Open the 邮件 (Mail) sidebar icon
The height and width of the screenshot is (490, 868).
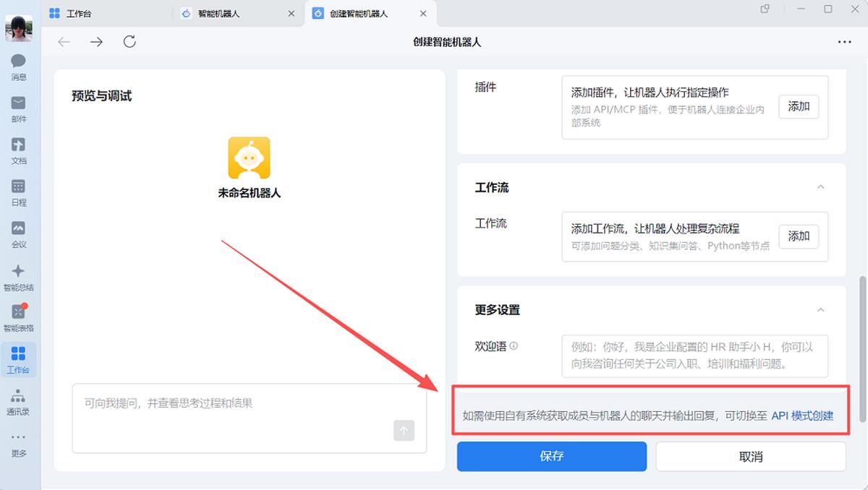(x=19, y=108)
